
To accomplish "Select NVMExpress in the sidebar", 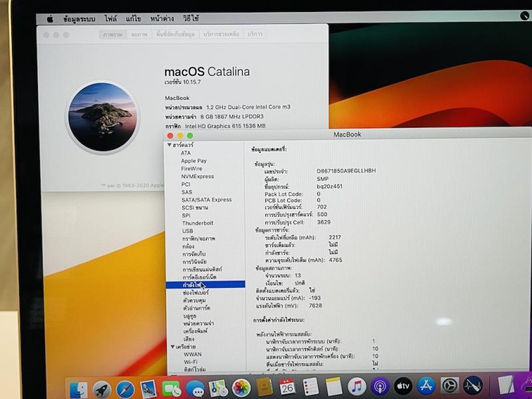I will click(x=198, y=176).
